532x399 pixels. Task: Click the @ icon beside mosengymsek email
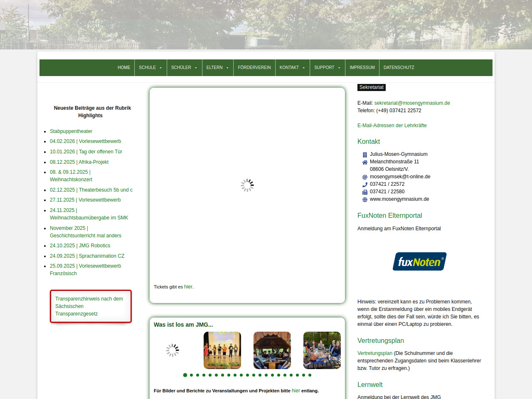[365, 177]
